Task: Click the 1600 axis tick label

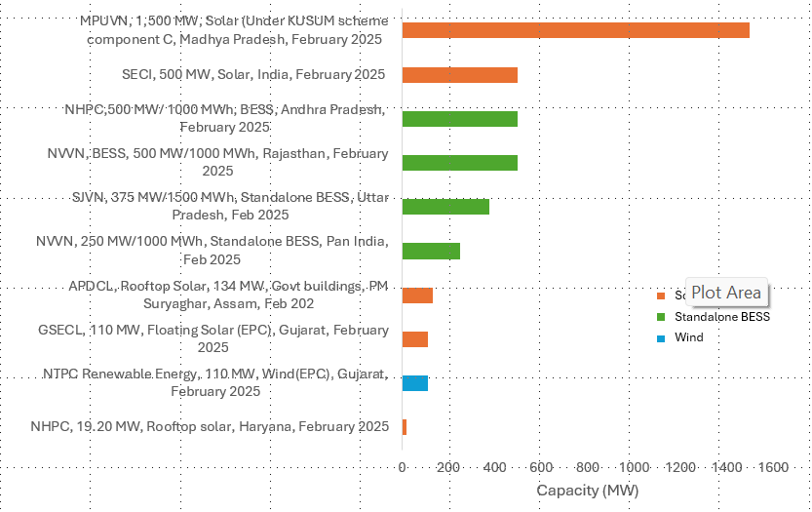Action: pyautogui.click(x=774, y=467)
